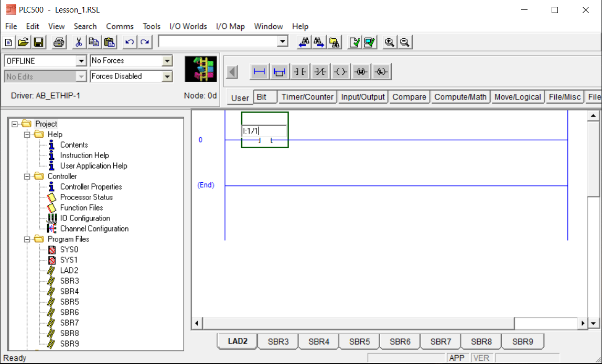This screenshot has width=602, height=364.
Task: Add an output latch (L) instruction
Action: [x=381, y=72]
